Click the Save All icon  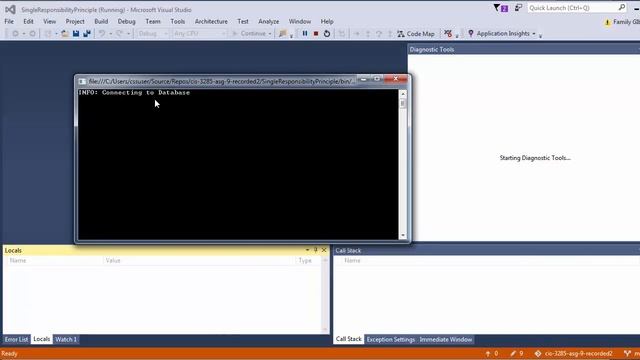pyautogui.click(x=87, y=34)
